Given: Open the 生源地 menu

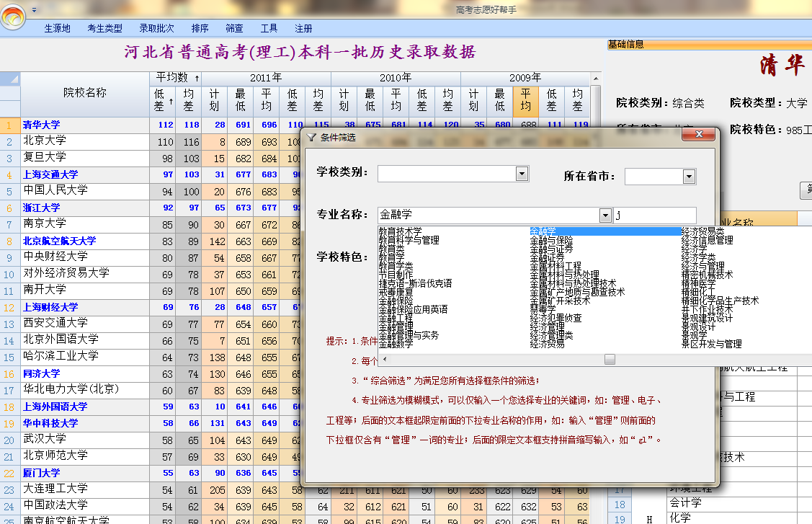Looking at the screenshot, I should [x=57, y=29].
